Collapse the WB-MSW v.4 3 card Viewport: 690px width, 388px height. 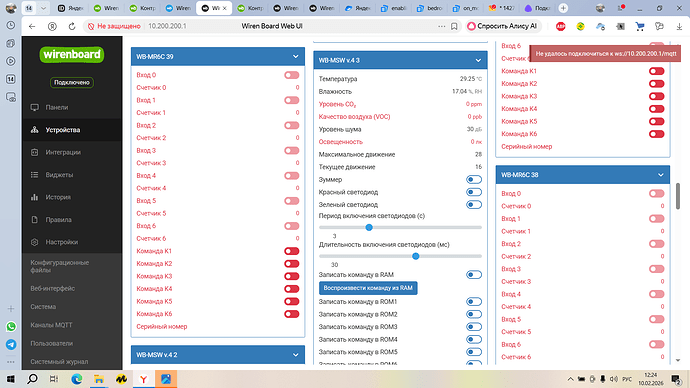(x=478, y=60)
